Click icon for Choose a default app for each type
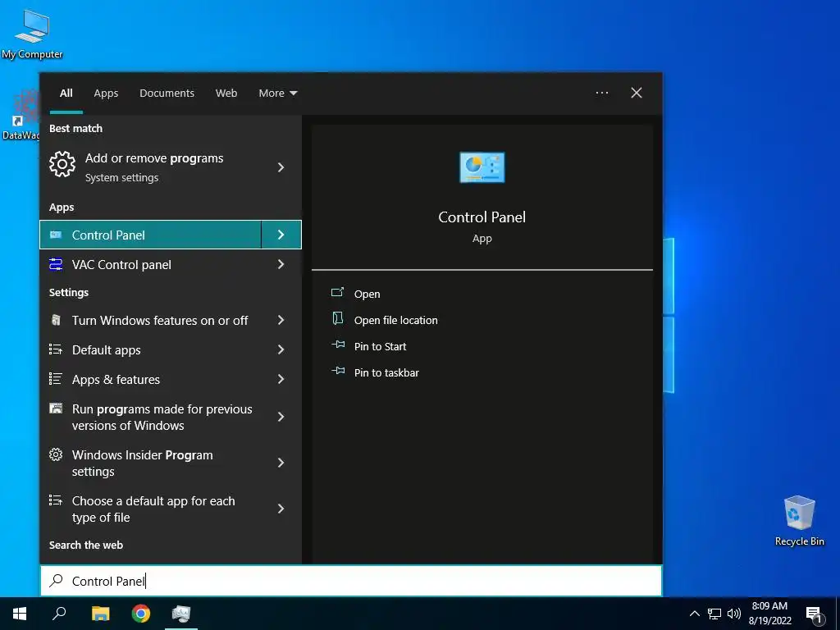840x630 pixels. pyautogui.click(x=56, y=500)
